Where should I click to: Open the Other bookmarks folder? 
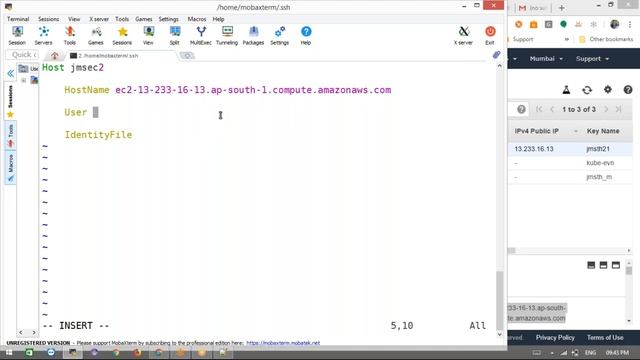point(606,39)
